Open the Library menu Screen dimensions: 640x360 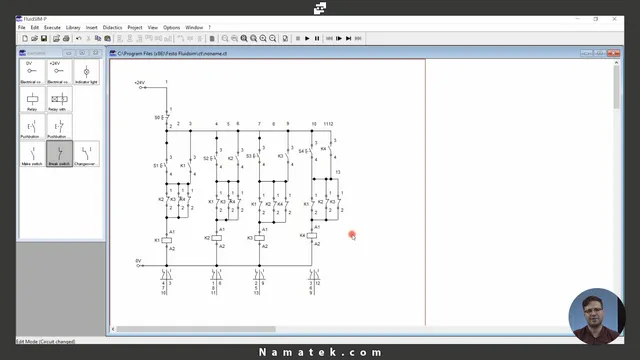73,27
